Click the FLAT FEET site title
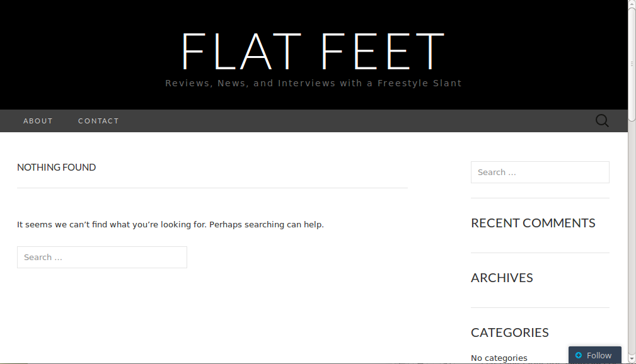Viewport: 636px width, 364px height. point(313,51)
